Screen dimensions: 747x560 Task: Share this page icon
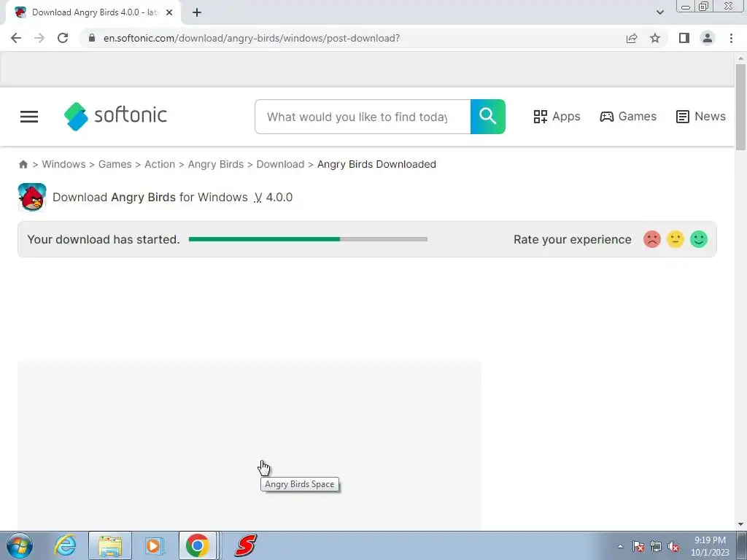point(632,38)
